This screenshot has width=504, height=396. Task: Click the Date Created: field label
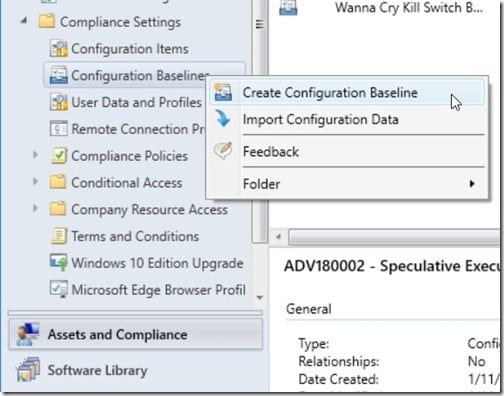tap(338, 379)
